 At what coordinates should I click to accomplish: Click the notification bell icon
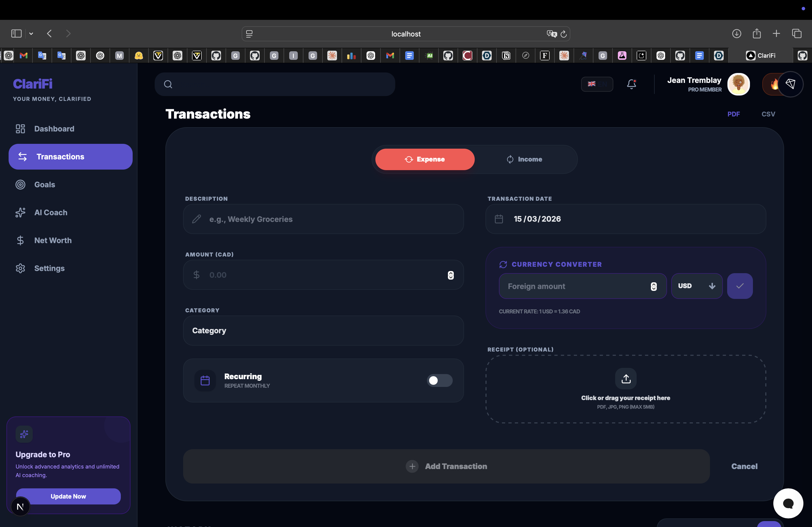click(x=631, y=84)
